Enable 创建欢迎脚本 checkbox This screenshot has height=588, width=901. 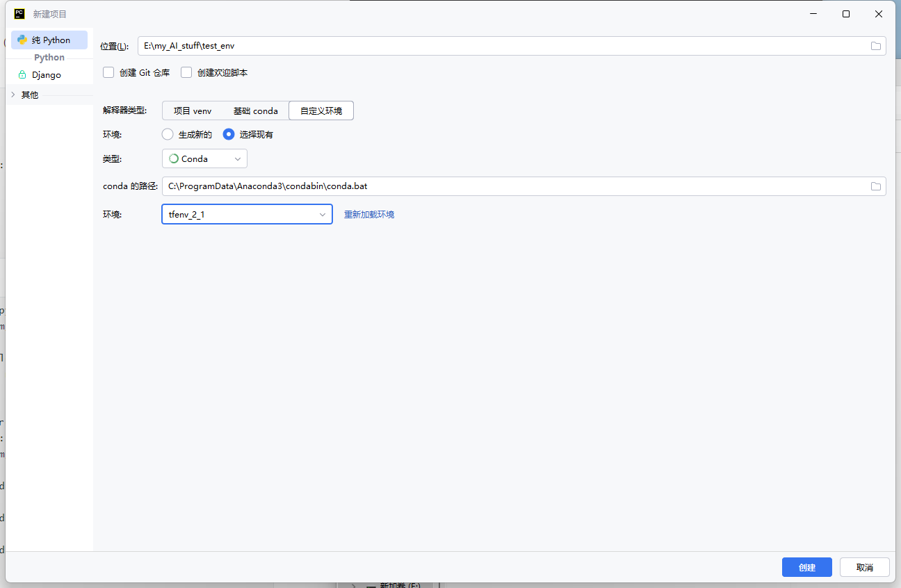click(x=186, y=72)
